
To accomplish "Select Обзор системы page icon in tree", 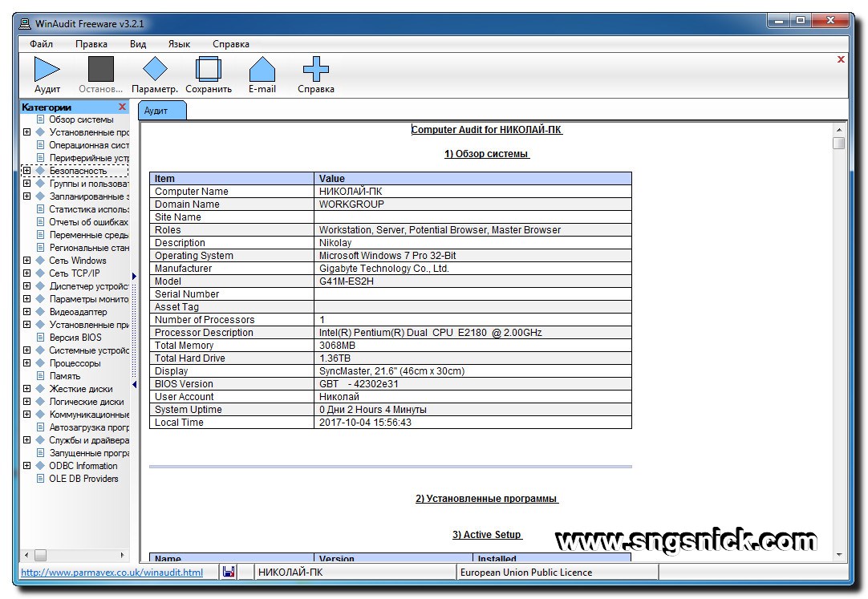I will pyautogui.click(x=40, y=119).
